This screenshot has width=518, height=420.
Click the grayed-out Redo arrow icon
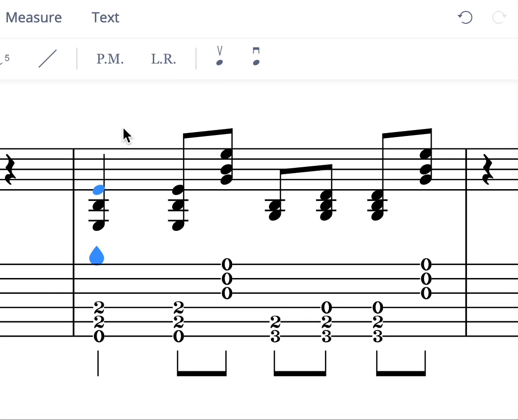(499, 18)
